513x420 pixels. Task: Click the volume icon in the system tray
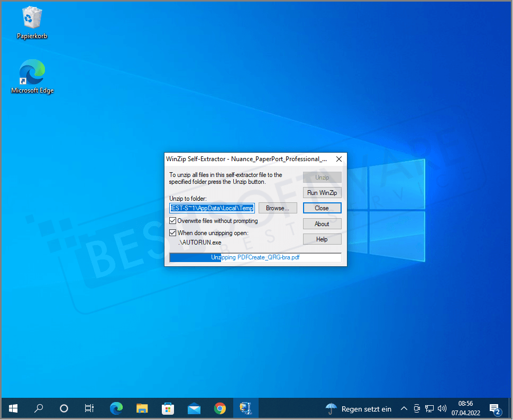click(442, 408)
